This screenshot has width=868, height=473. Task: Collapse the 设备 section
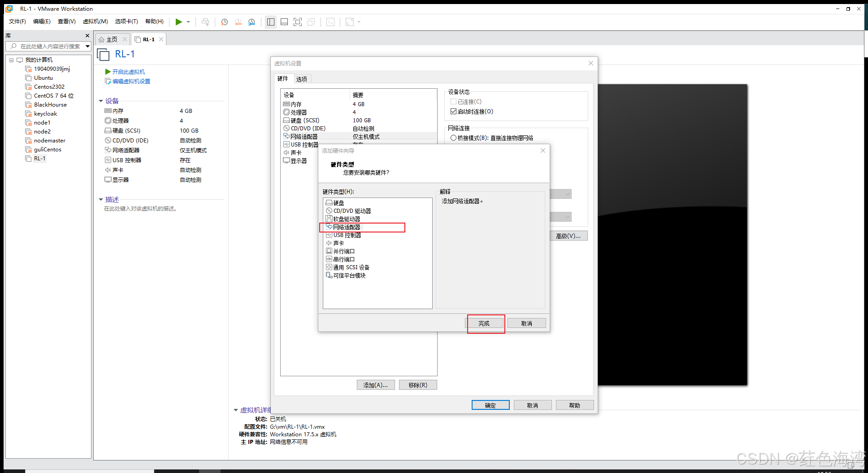[101, 101]
